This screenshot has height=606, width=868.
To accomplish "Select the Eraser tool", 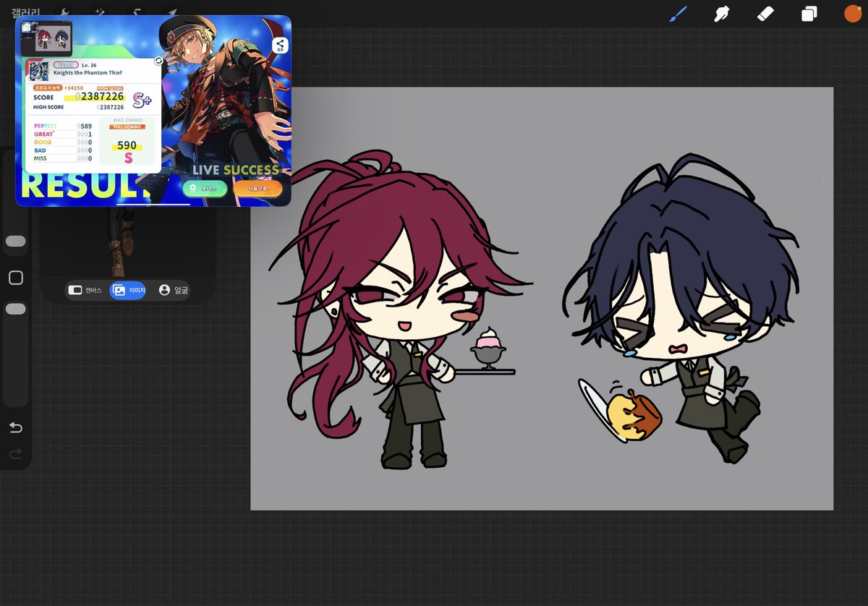I will [x=765, y=14].
